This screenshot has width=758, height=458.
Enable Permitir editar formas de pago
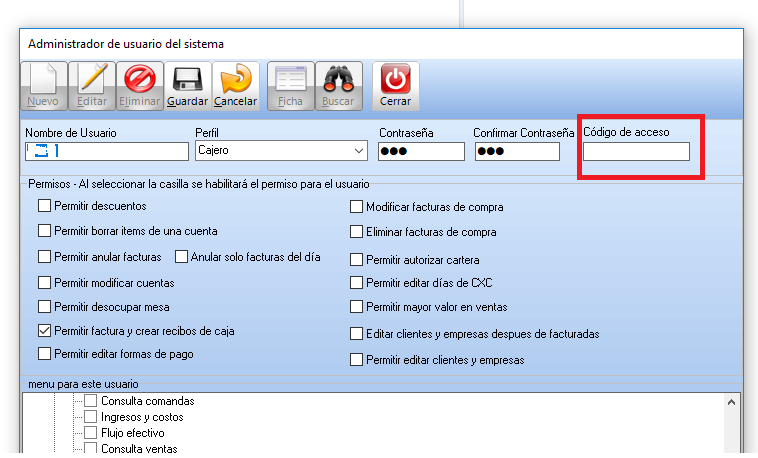pos(44,354)
